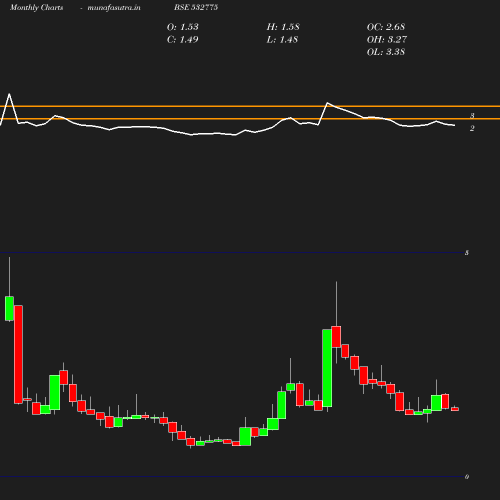The width and height of the screenshot is (500, 500).
Task: Click the tallest green candle in the chart
Action: [327, 368]
